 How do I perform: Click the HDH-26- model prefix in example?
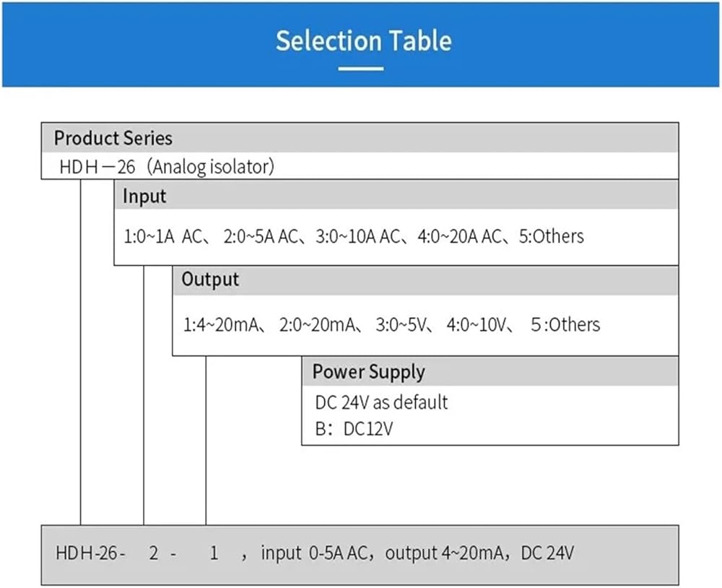pyautogui.click(x=90, y=553)
